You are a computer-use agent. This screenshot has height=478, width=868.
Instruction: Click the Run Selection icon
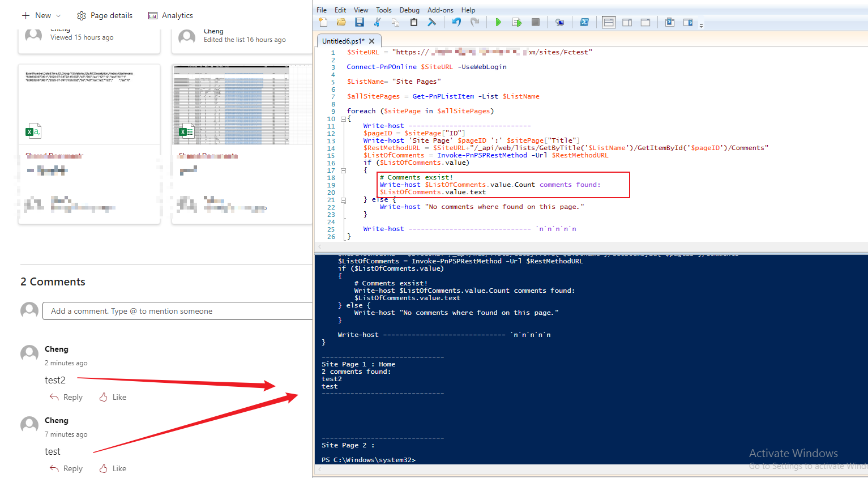[x=517, y=22]
